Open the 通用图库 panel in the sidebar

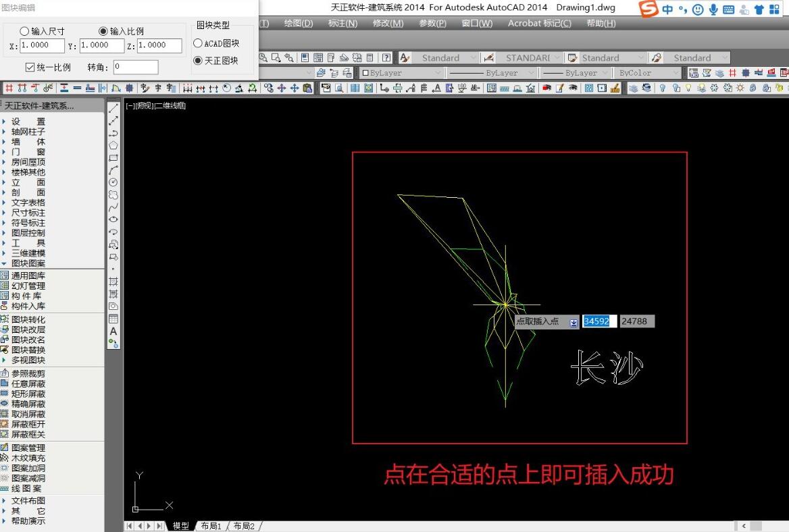pyautogui.click(x=27, y=275)
